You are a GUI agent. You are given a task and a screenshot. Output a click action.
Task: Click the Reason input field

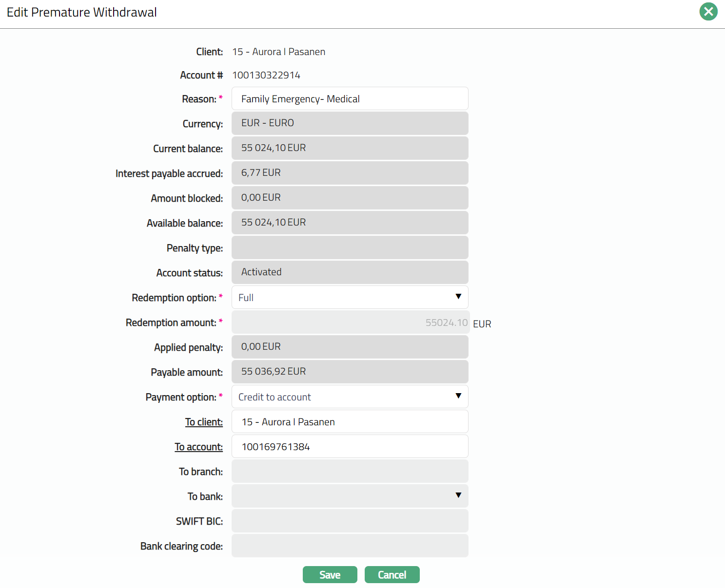coord(350,99)
